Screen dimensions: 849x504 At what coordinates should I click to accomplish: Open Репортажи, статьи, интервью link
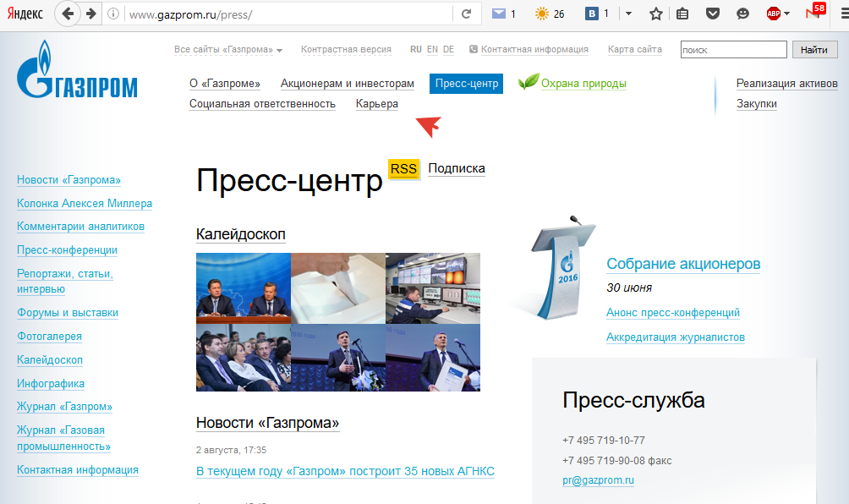point(65,281)
